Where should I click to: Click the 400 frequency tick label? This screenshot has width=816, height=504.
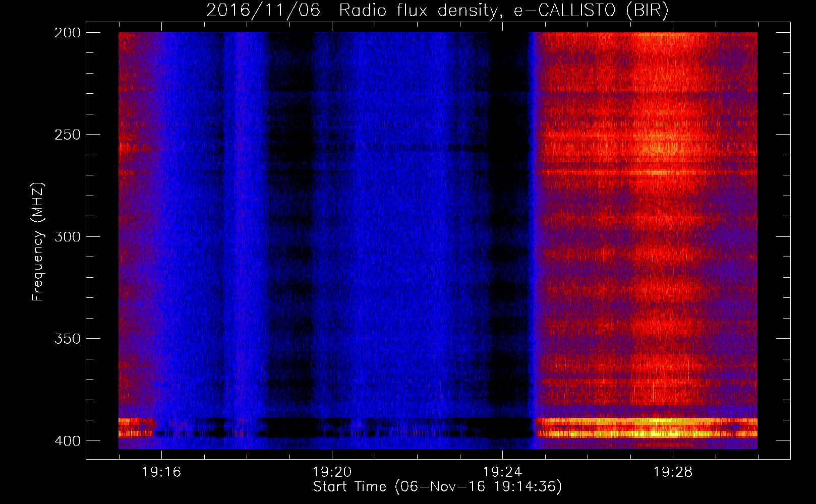[x=68, y=441]
